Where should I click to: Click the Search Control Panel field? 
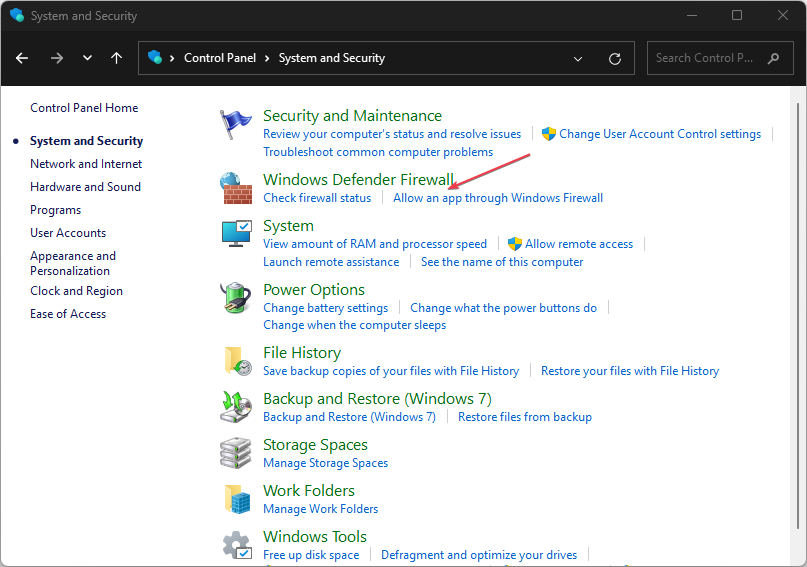(720, 58)
